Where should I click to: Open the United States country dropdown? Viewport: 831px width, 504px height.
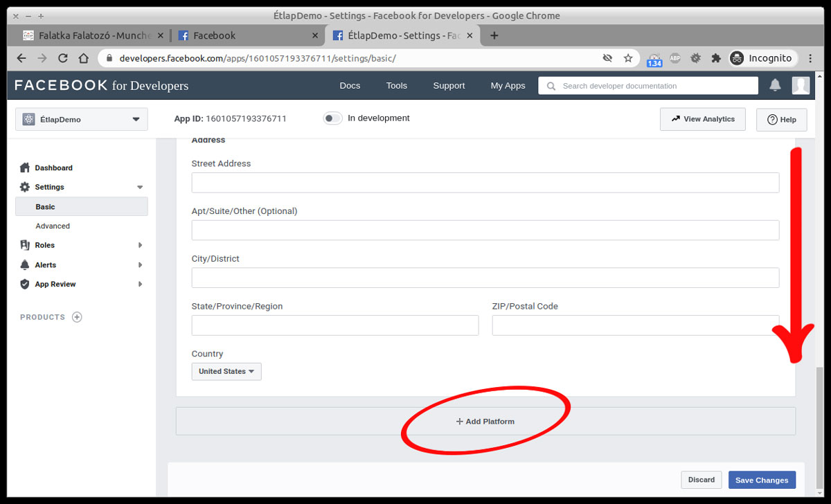point(226,371)
